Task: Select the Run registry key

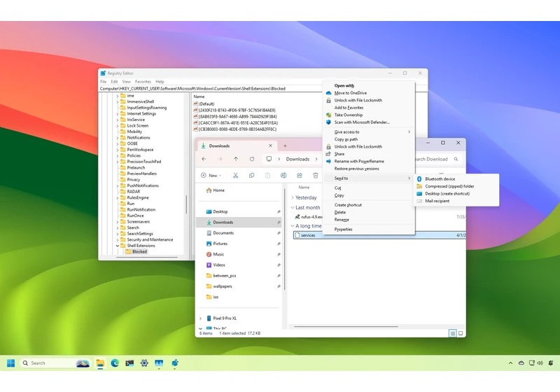Action: [131, 204]
